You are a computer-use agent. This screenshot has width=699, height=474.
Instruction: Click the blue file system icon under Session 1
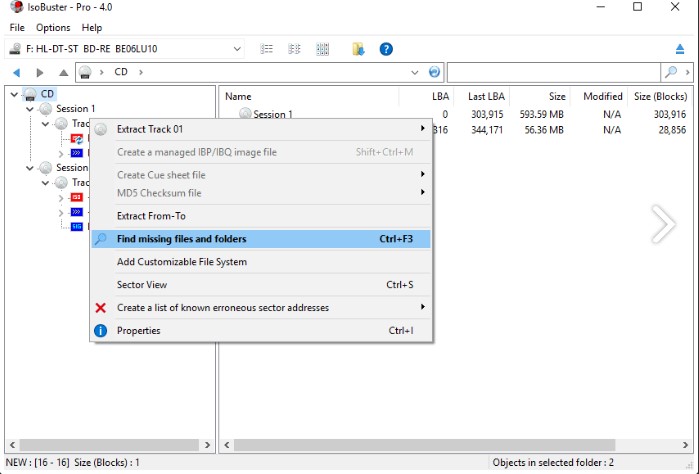pos(77,153)
